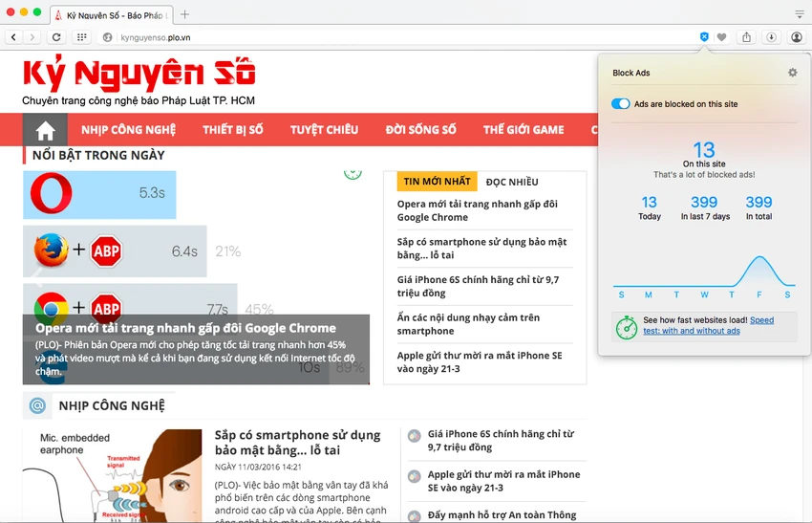This screenshot has width=812, height=523.
Task: Open Giá iPhone 6S sidebar headline in news list
Action: click(478, 286)
